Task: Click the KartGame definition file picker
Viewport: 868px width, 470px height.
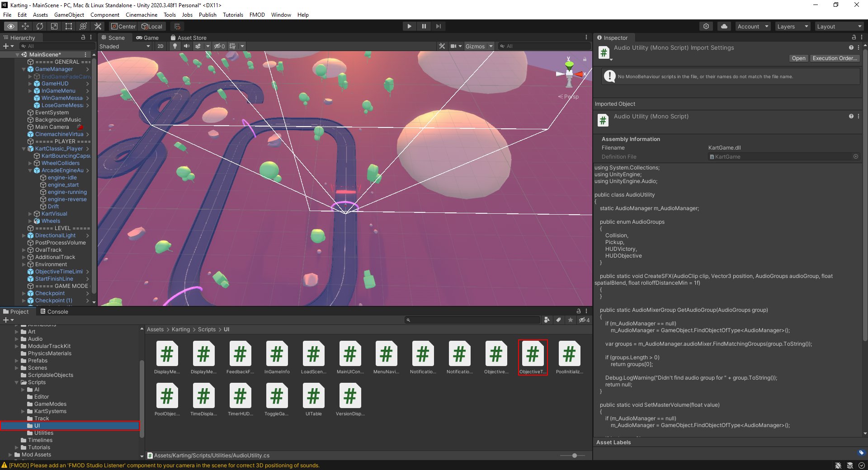Action: pos(856,157)
